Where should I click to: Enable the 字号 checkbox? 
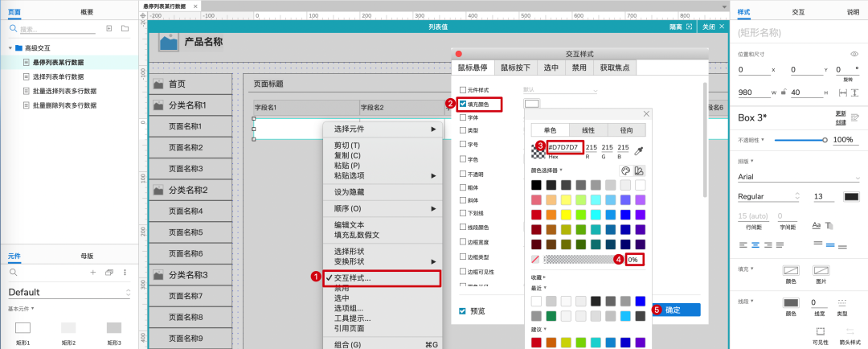463,145
